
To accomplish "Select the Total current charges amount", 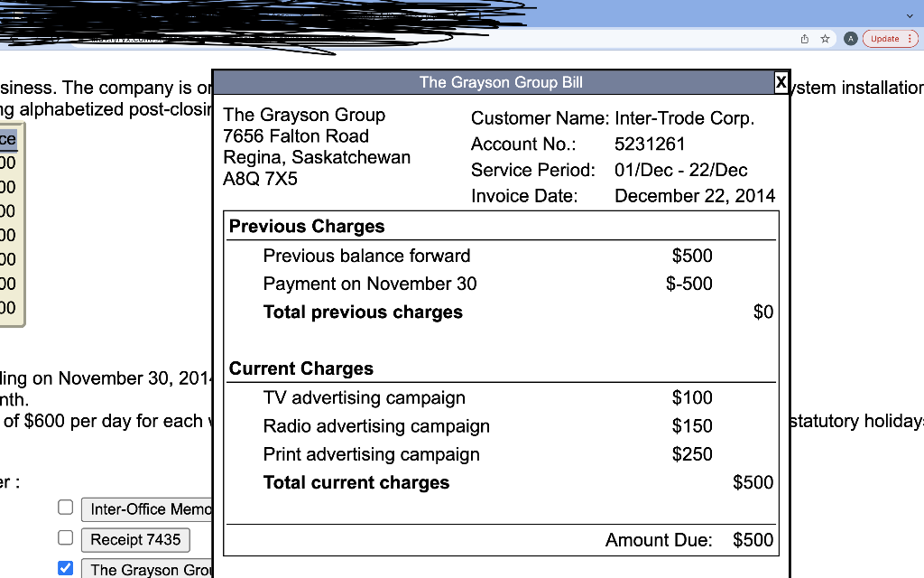I will [753, 482].
